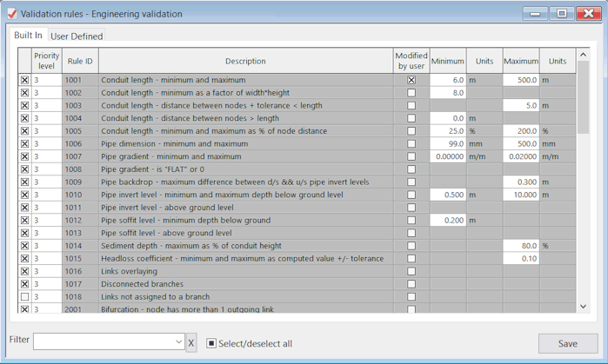The height and width of the screenshot is (364, 608).
Task: Click rule ID 1012 cell
Action: (80, 221)
